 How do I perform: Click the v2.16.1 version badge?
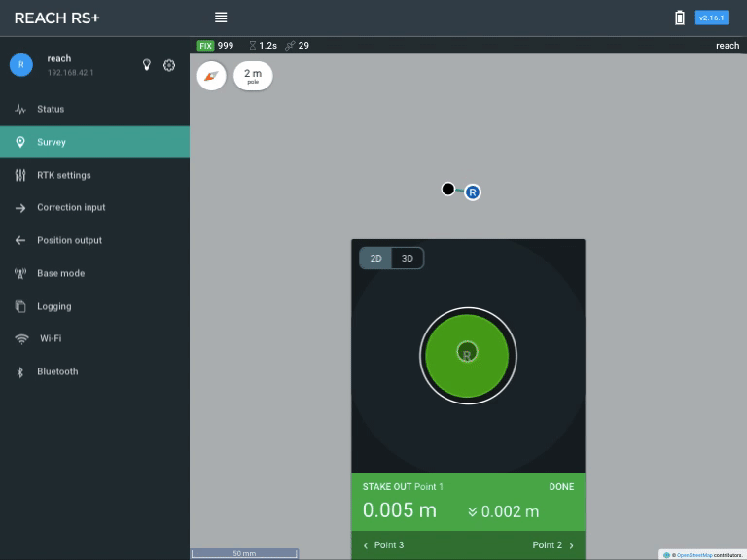712,17
